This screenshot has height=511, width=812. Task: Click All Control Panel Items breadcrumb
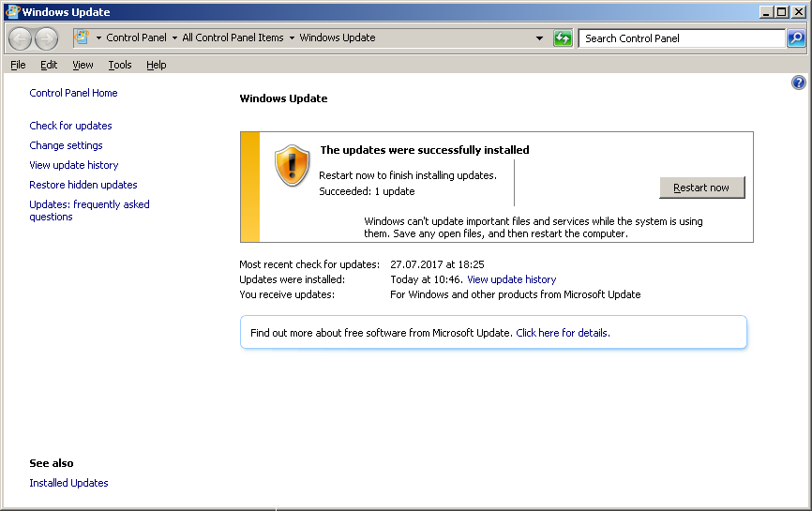point(233,38)
